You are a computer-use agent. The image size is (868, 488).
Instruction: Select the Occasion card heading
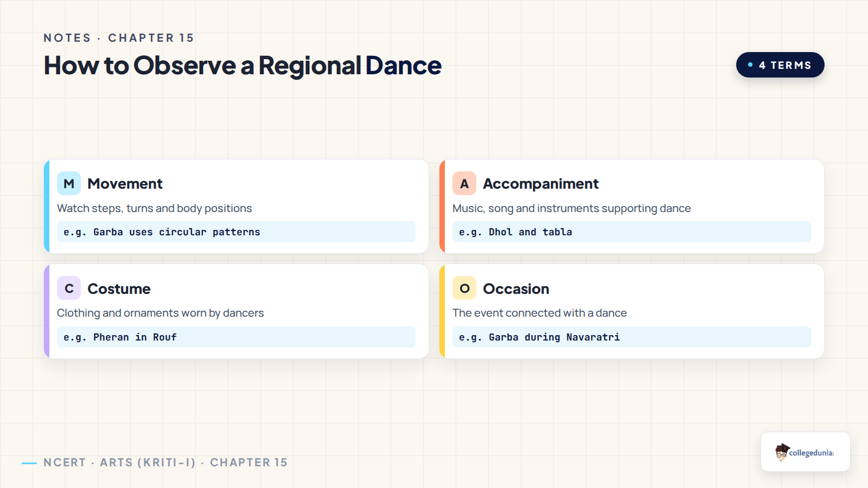516,289
